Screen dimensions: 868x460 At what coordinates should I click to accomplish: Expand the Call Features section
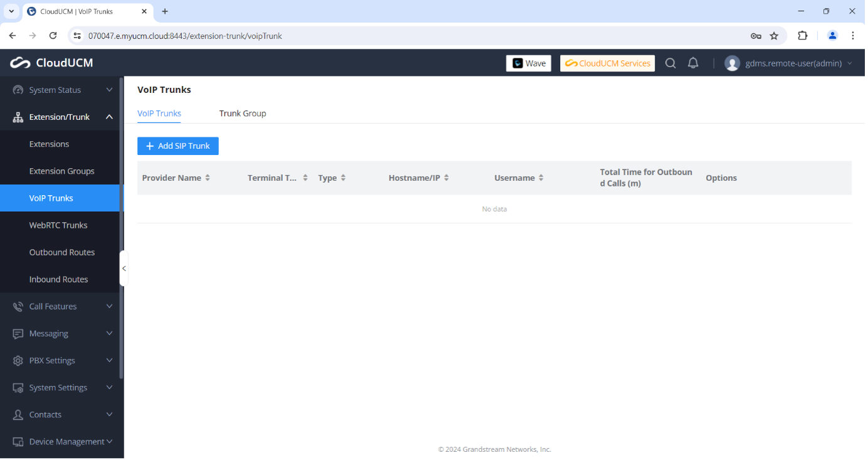61,306
